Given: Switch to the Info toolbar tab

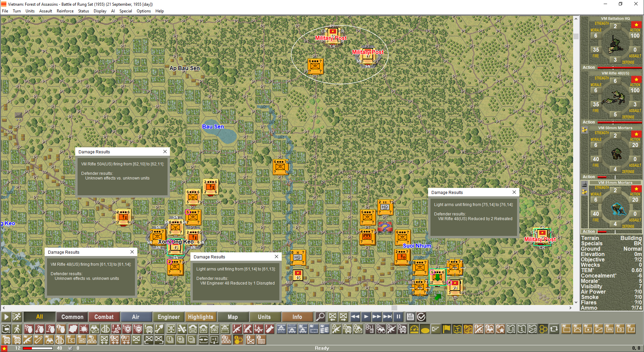Looking at the screenshot, I should (297, 317).
